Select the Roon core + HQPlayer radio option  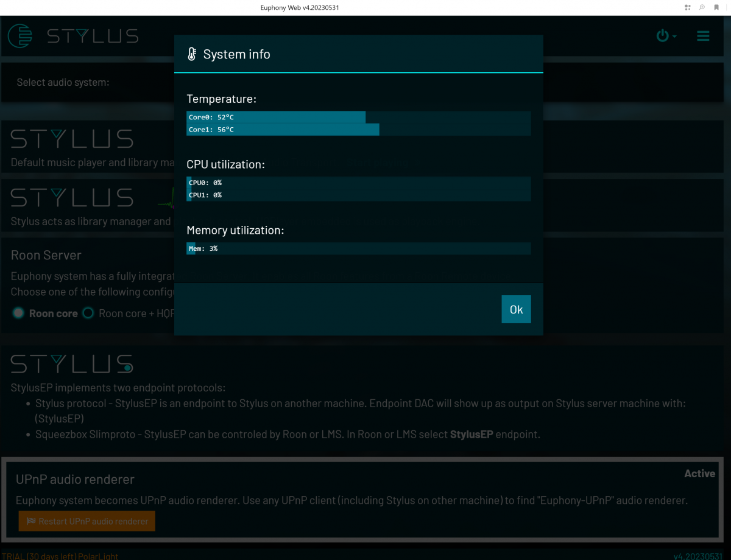(x=88, y=313)
